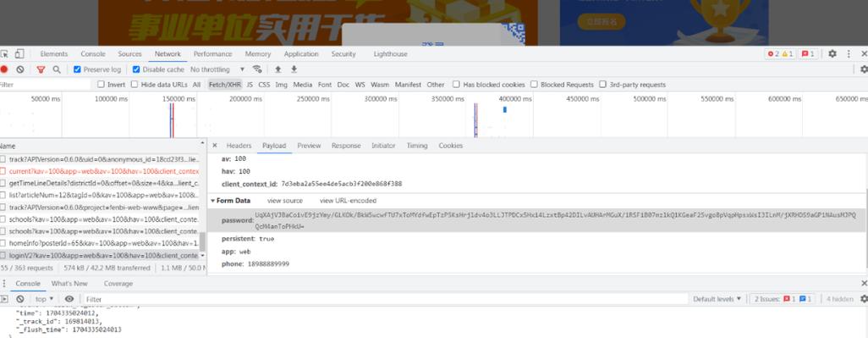Export HAR file (down arrow icon)

click(294, 69)
